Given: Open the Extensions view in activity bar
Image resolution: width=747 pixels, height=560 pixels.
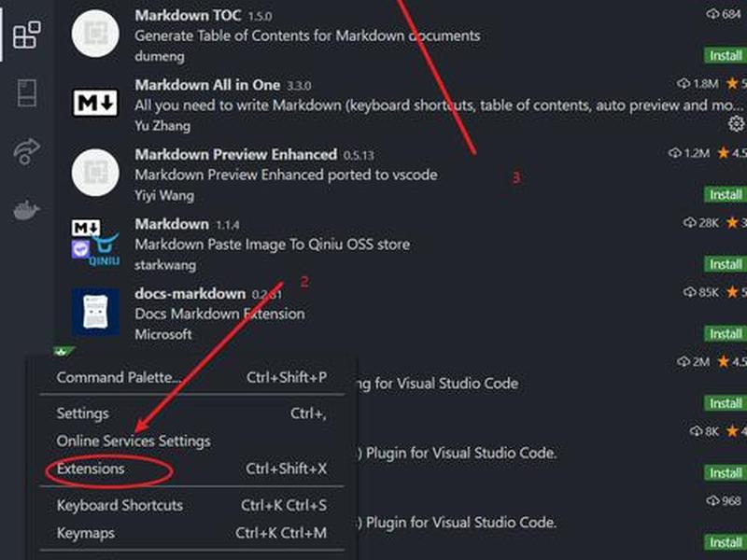Looking at the screenshot, I should pos(27,35).
